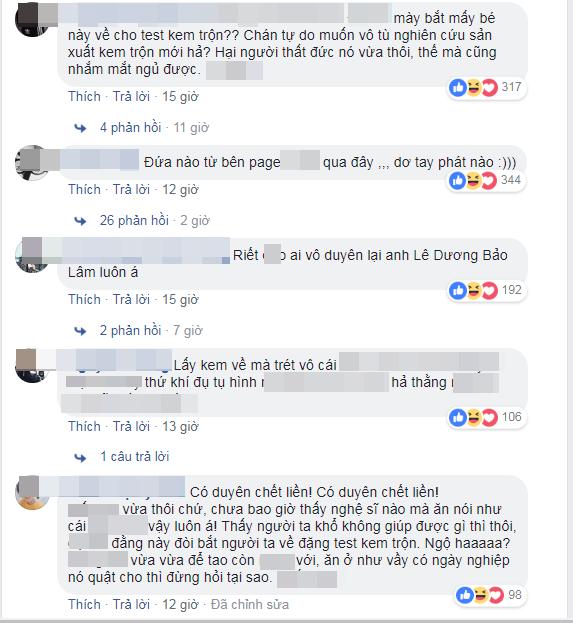This screenshot has width=573, height=623.
Task: Click Thích on the 317-reaction comment
Action: 84,97
